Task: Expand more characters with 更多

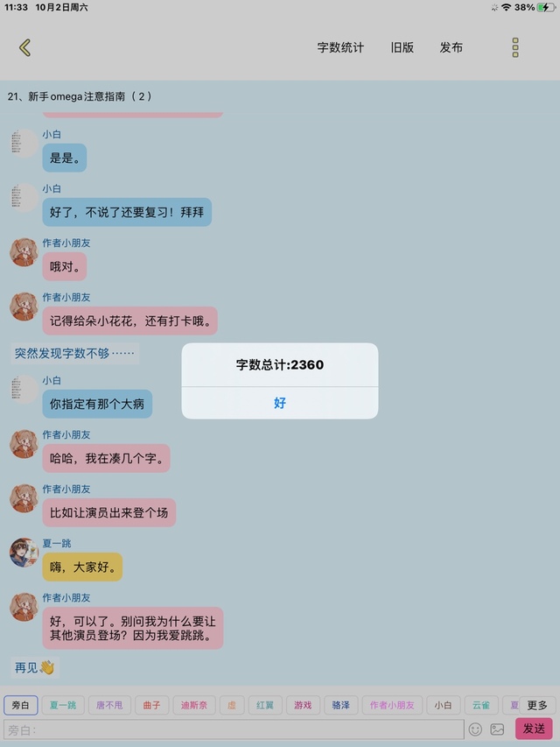Action: tap(537, 705)
